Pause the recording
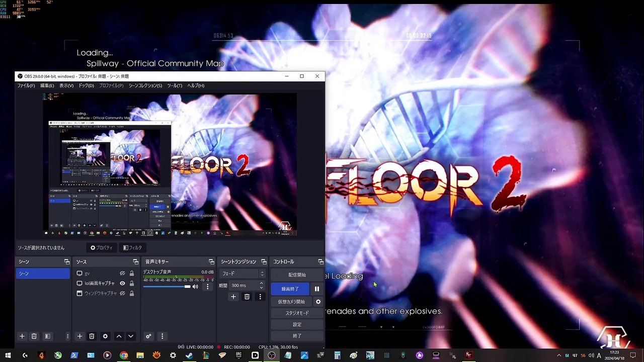644x362 pixels. [x=317, y=289]
